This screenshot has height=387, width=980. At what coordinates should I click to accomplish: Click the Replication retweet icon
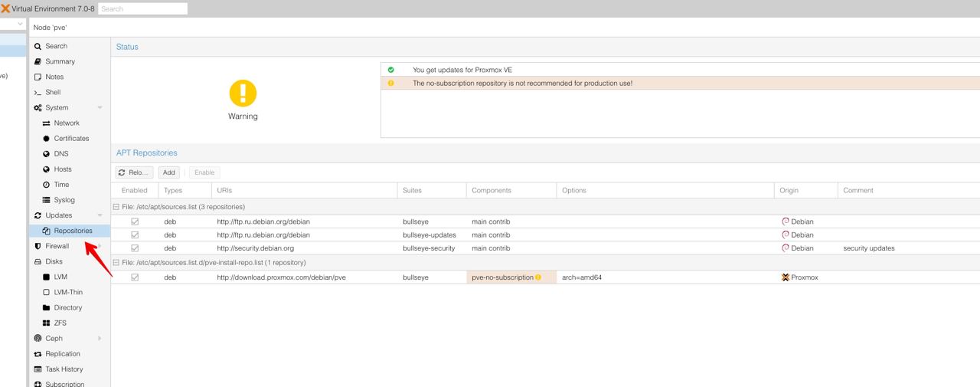click(x=38, y=354)
